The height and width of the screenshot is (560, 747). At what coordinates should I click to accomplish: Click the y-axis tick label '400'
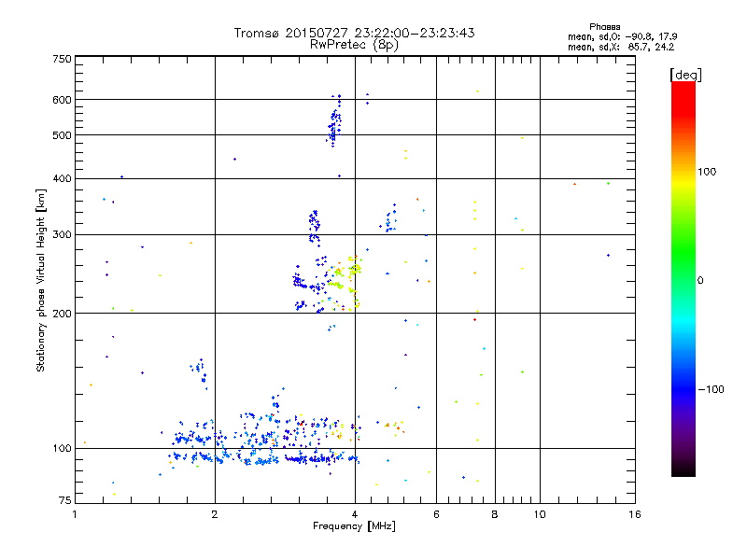(62, 178)
